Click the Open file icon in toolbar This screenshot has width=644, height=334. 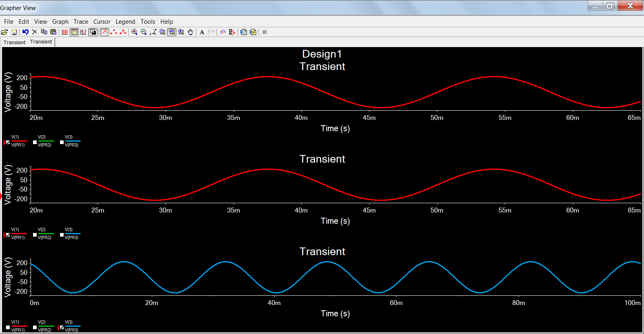(x=4, y=32)
